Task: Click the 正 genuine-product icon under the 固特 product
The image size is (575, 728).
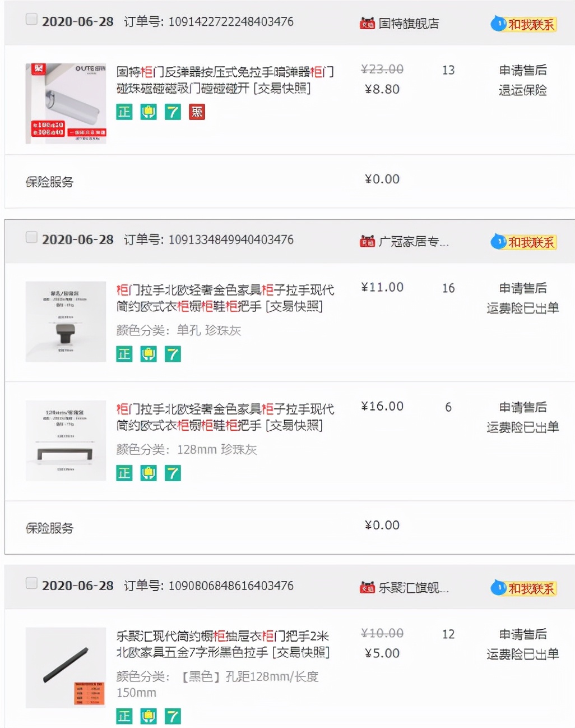Action: coord(124,112)
